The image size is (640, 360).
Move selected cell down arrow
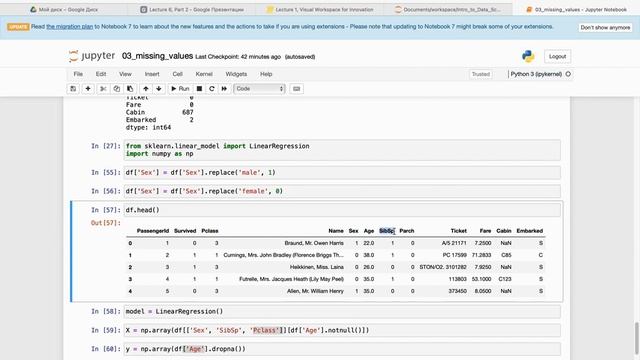click(159, 89)
